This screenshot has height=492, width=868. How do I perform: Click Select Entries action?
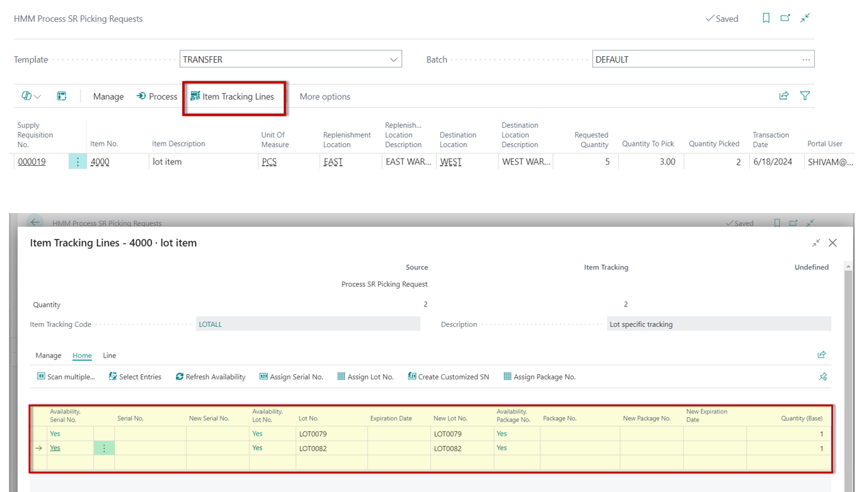pyautogui.click(x=134, y=377)
